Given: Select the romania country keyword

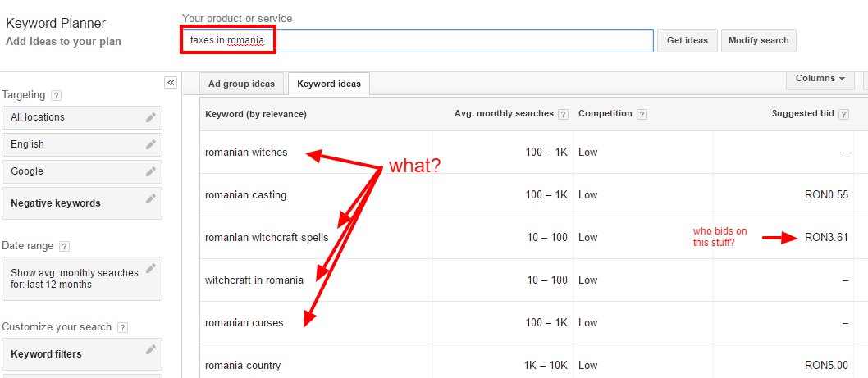Looking at the screenshot, I should (x=243, y=366).
